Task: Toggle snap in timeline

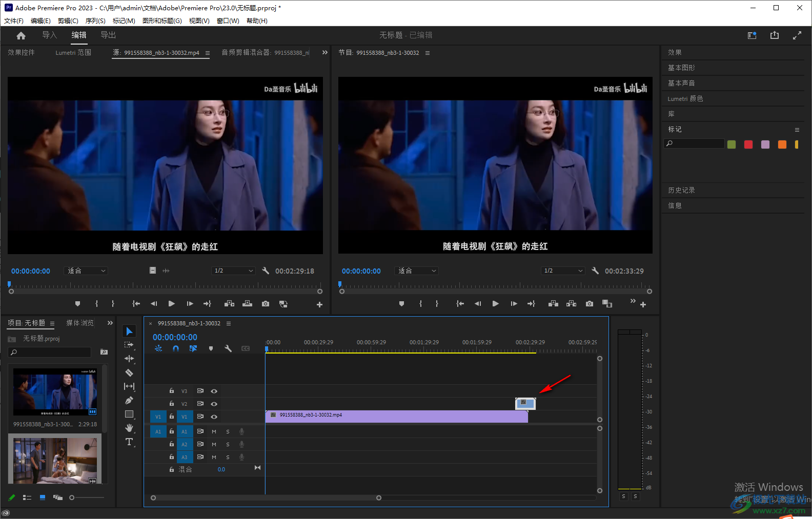Action: point(176,348)
